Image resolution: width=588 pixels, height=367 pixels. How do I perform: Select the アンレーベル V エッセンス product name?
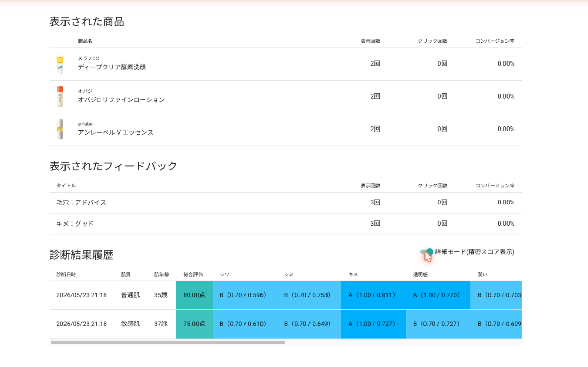pyautogui.click(x=116, y=133)
